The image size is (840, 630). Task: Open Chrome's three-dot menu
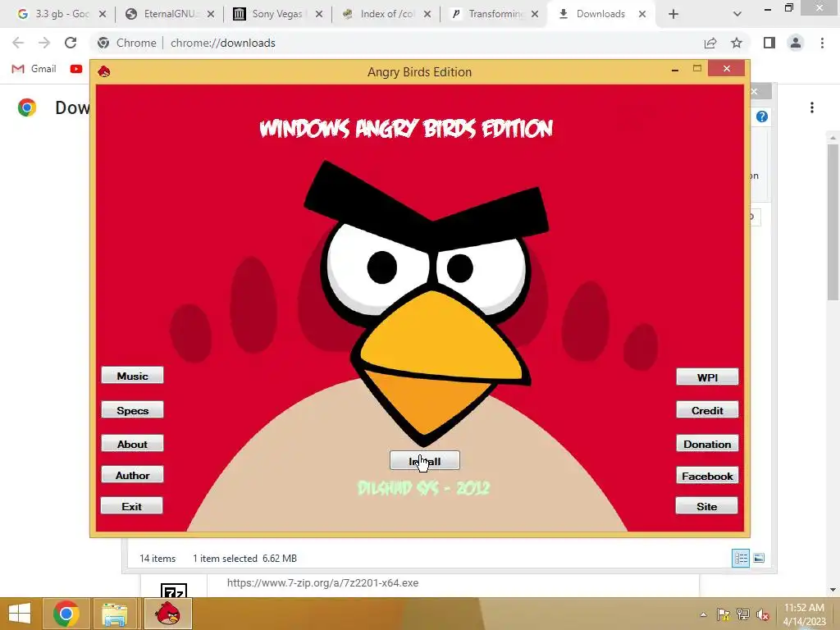[822, 43]
